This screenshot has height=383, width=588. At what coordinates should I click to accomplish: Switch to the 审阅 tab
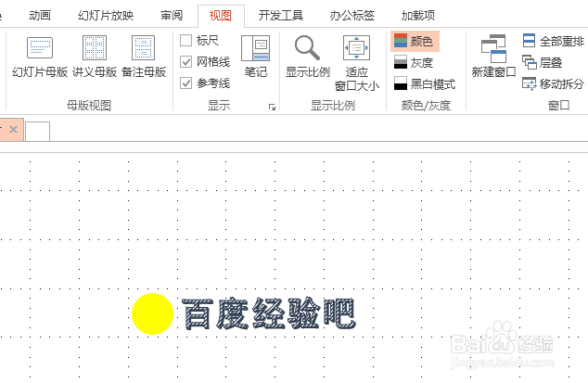172,16
